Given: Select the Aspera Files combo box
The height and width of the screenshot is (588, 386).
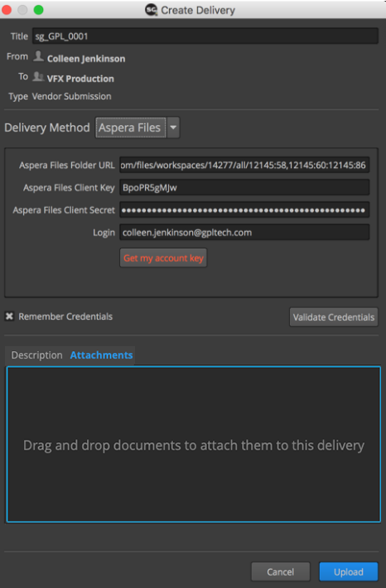Looking at the screenshot, I should click(x=131, y=128).
